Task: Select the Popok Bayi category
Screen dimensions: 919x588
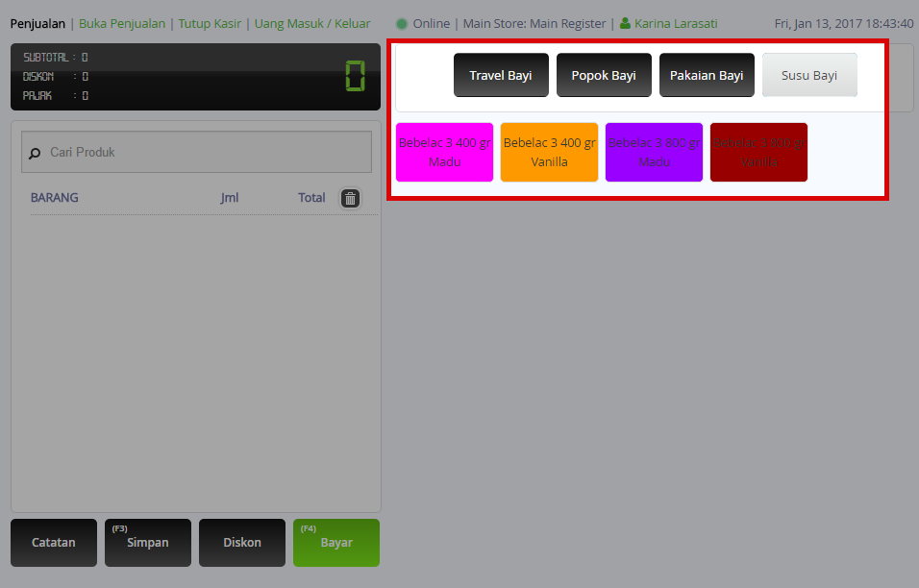Action: coord(604,75)
